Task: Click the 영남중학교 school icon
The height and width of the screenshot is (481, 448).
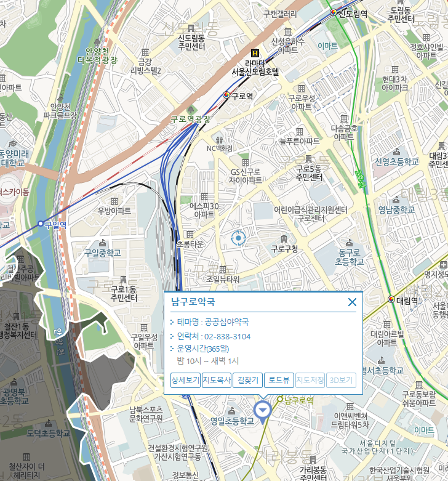Action: click(x=396, y=200)
